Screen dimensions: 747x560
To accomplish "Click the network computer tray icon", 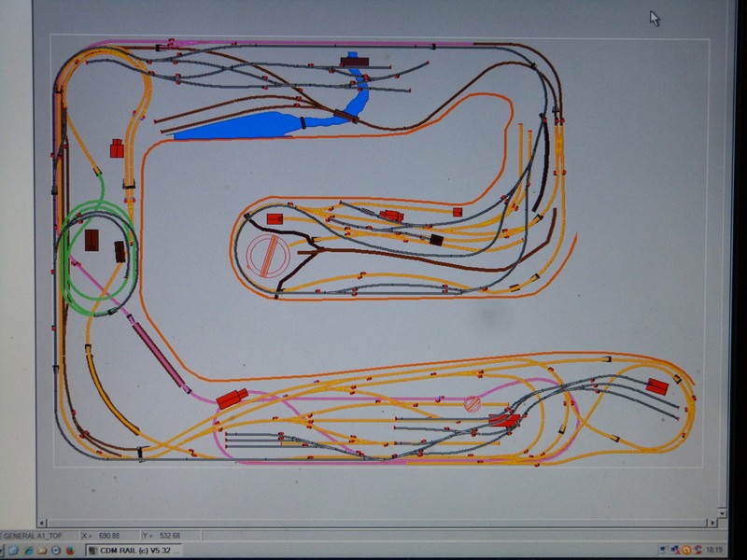I will (664, 550).
